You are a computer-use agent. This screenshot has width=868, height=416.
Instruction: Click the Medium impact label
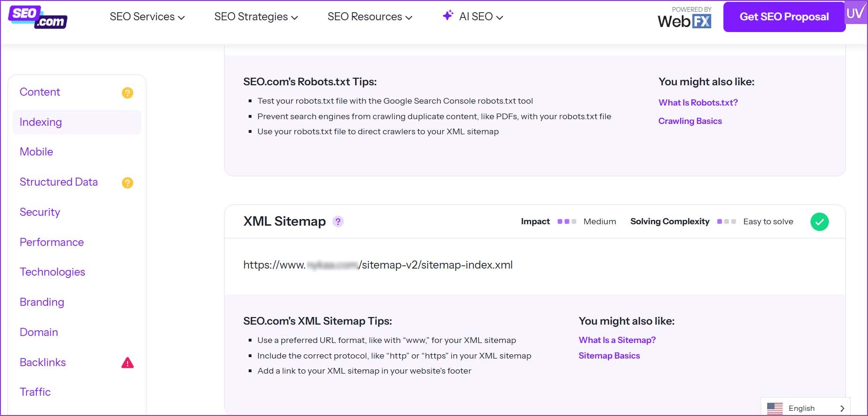[x=600, y=221]
